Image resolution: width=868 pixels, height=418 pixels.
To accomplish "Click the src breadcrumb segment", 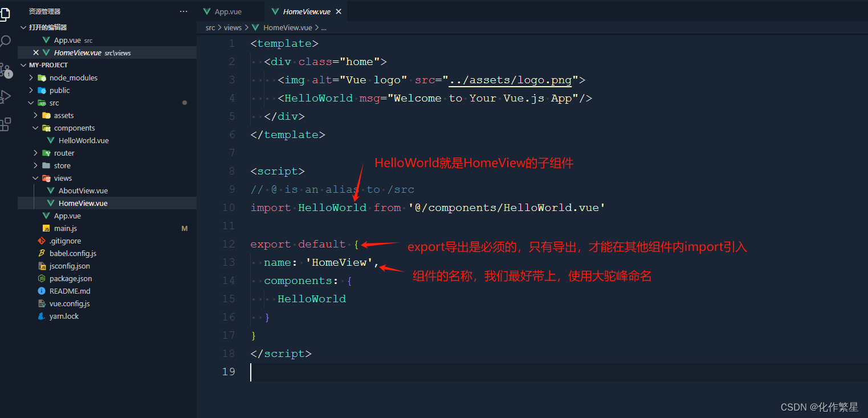I will [x=210, y=27].
